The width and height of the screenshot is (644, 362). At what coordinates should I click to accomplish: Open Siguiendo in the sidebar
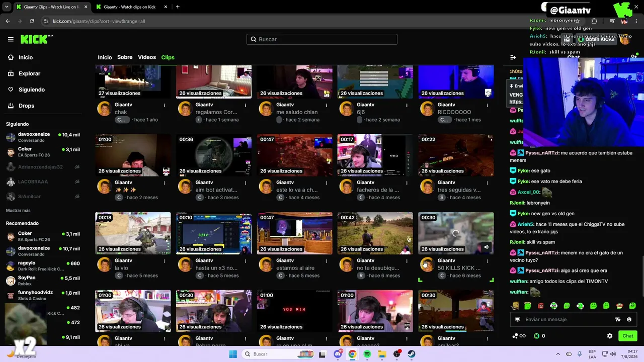(x=31, y=89)
